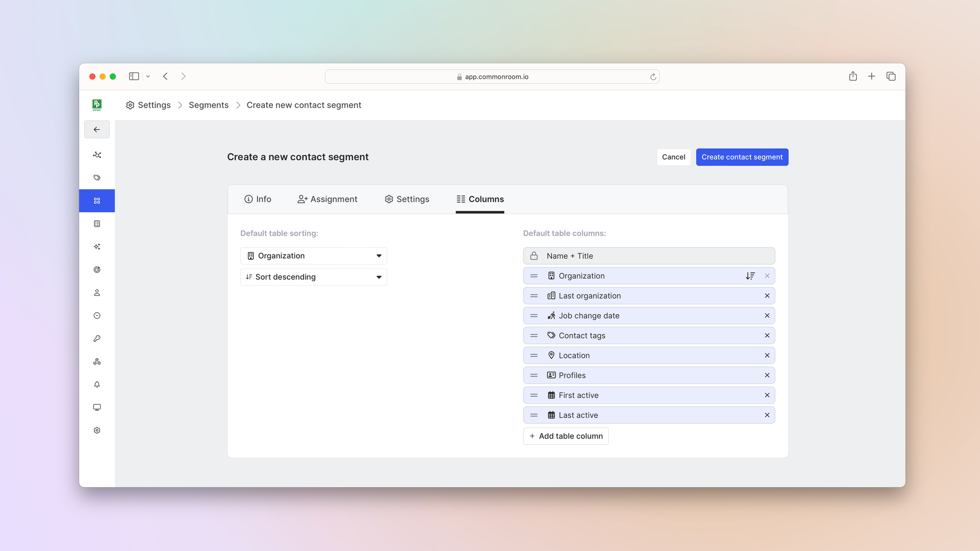Image resolution: width=980 pixels, height=551 pixels.
Task: Open the circle minus sidebar icon
Action: pos(97,316)
